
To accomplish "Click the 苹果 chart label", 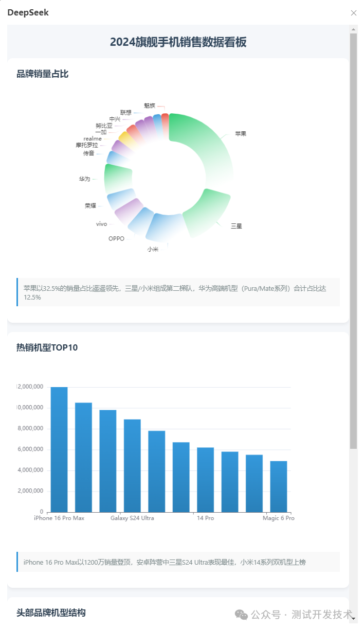I will pyautogui.click(x=241, y=134).
